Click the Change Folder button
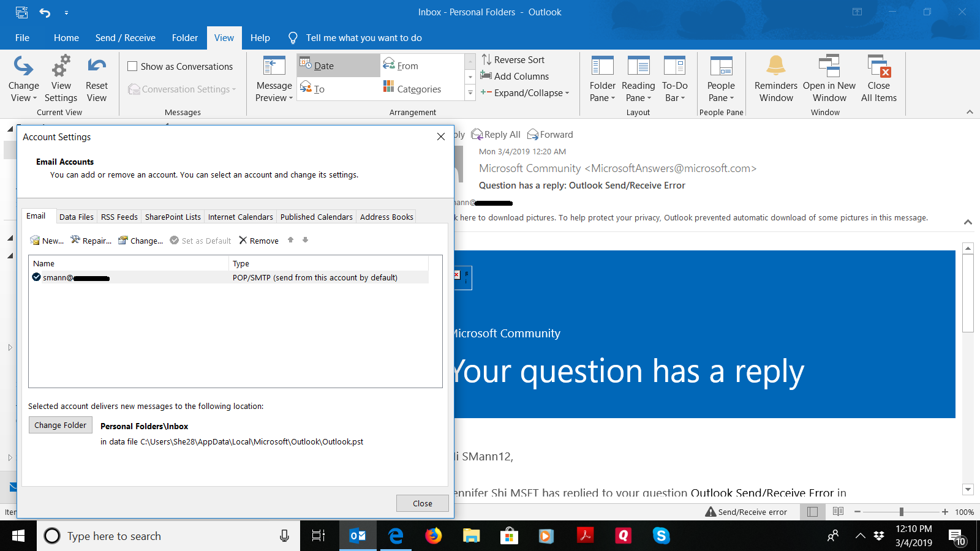The height and width of the screenshot is (551, 980). click(x=61, y=425)
